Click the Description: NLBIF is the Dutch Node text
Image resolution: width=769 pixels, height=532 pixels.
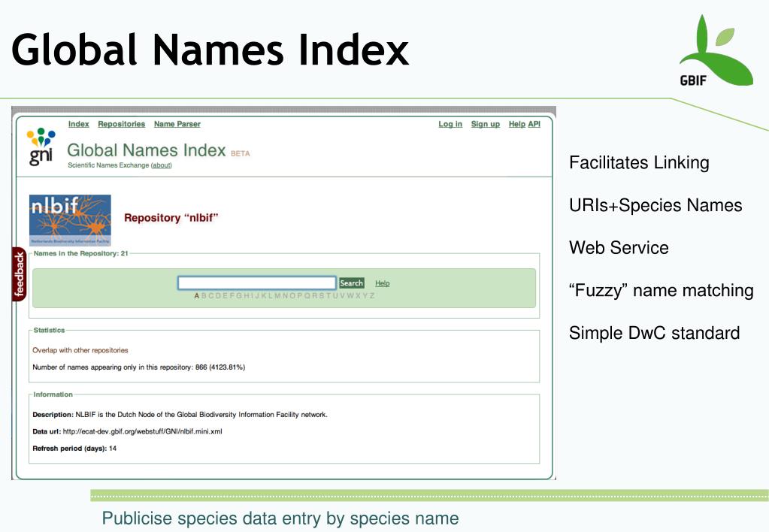pos(180,414)
